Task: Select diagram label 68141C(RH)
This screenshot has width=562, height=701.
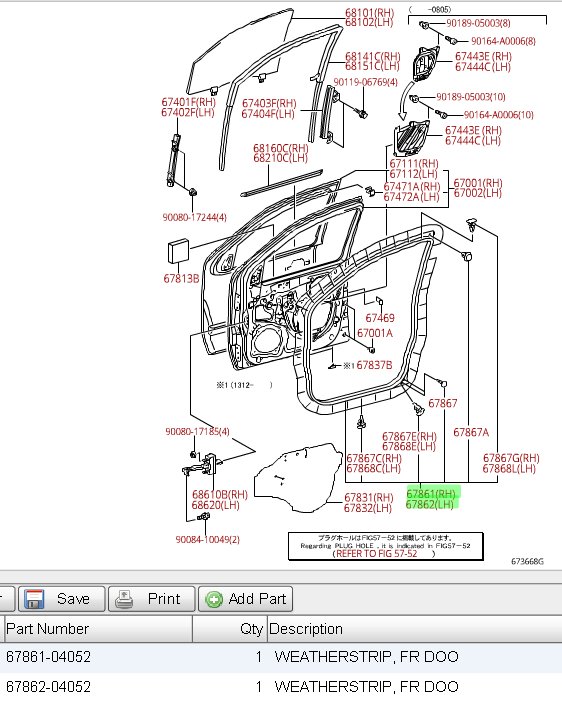Action: [x=372, y=56]
